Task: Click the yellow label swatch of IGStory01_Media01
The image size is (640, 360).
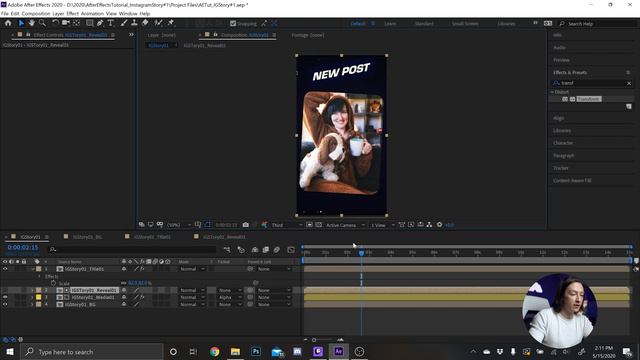Action: [38, 298]
